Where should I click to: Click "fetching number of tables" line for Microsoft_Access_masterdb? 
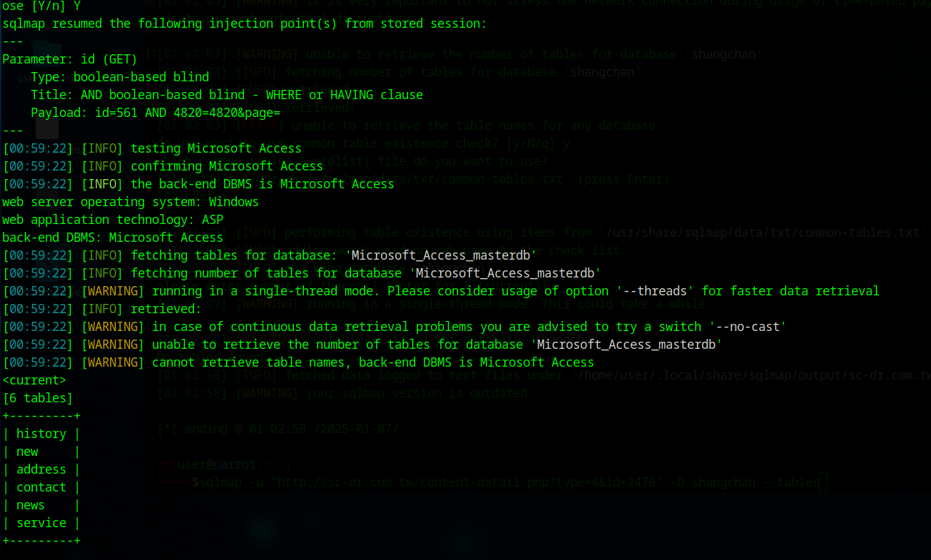tap(302, 273)
